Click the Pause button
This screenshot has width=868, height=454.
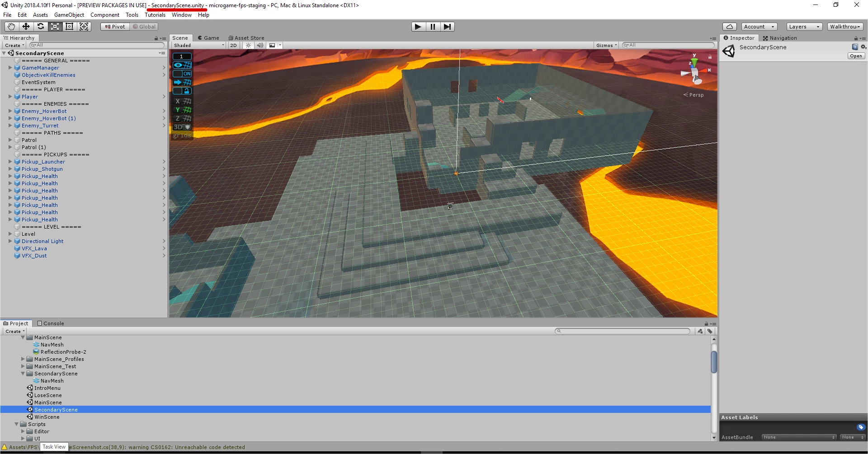433,27
